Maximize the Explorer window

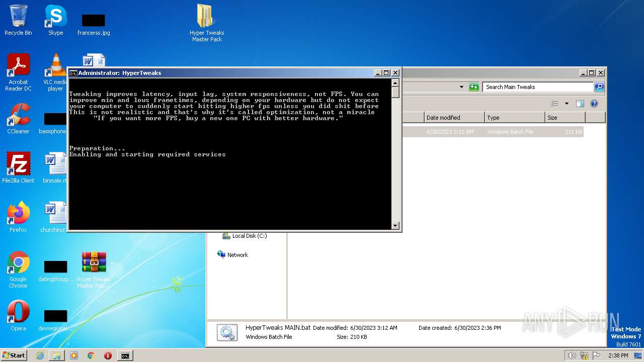(x=592, y=73)
